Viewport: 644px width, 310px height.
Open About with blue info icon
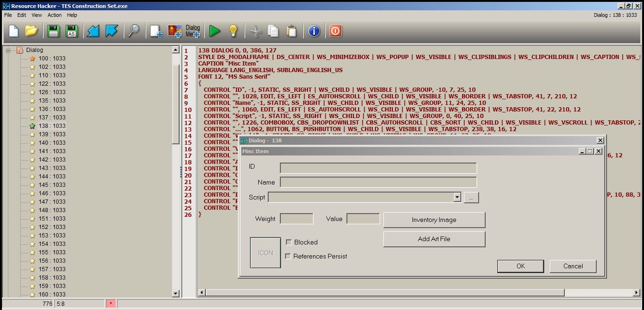coord(314,31)
